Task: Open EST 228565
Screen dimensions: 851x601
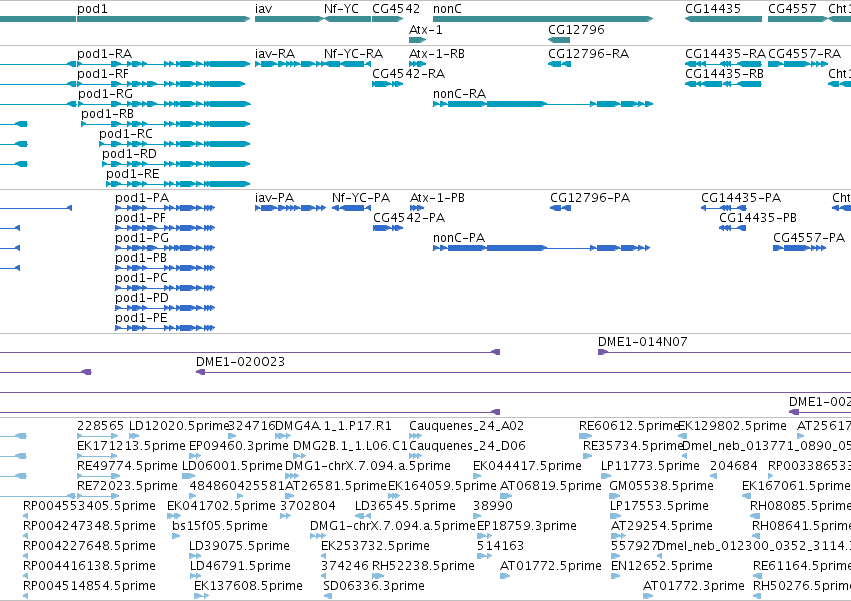Action: pos(100,426)
